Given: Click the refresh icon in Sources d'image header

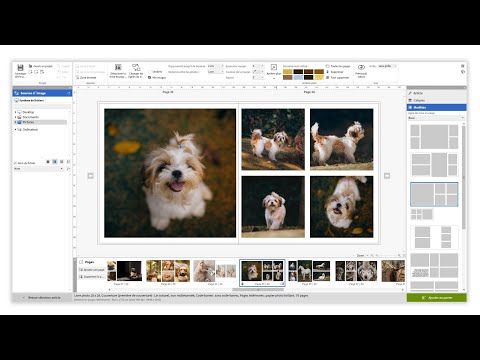Looking at the screenshot, I should click(69, 93).
